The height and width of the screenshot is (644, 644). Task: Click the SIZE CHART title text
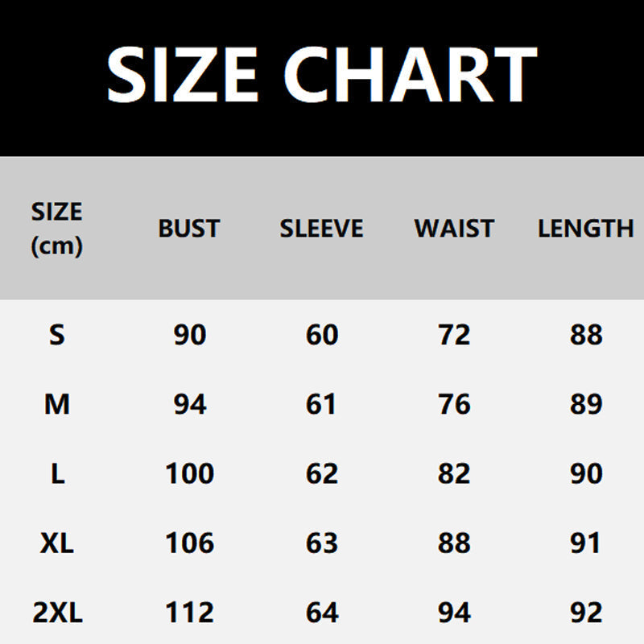[321, 74]
